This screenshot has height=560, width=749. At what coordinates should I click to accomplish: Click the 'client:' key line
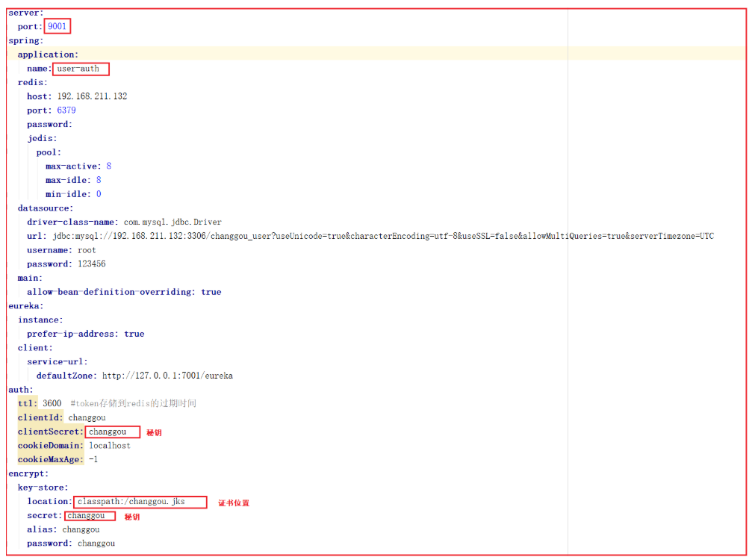pyautogui.click(x=35, y=348)
